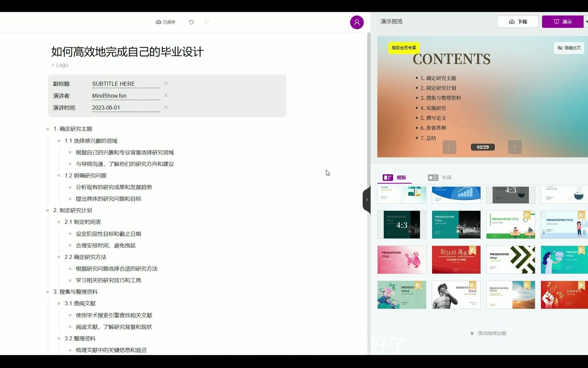Switch to the 模版 tab
Viewport: 588px width, 368px height.
(395, 178)
